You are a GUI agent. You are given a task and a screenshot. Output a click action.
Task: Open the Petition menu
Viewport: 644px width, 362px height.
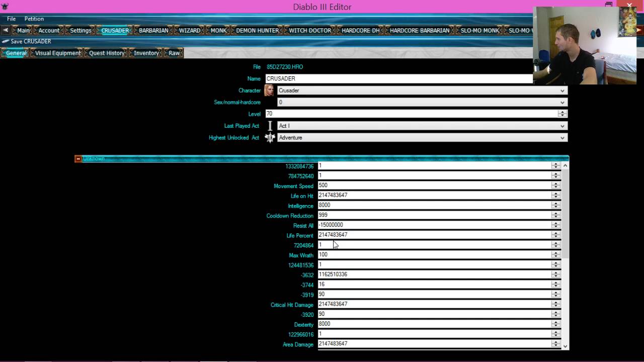tap(34, 19)
